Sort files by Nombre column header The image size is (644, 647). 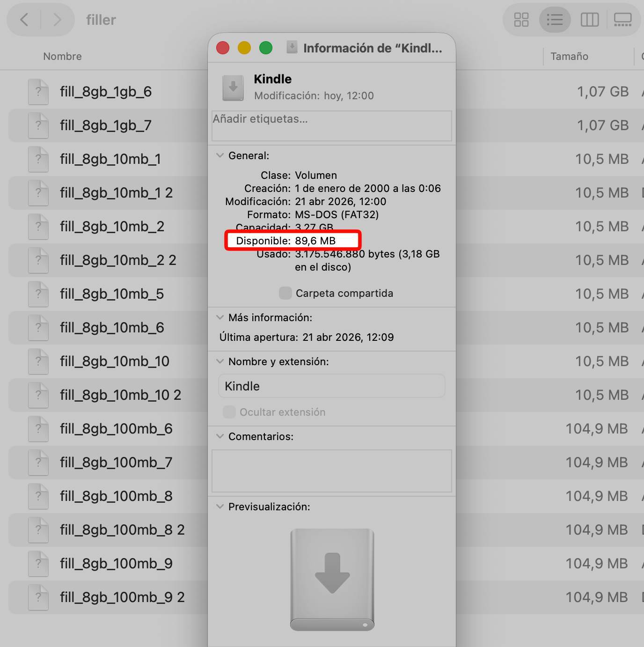point(62,56)
